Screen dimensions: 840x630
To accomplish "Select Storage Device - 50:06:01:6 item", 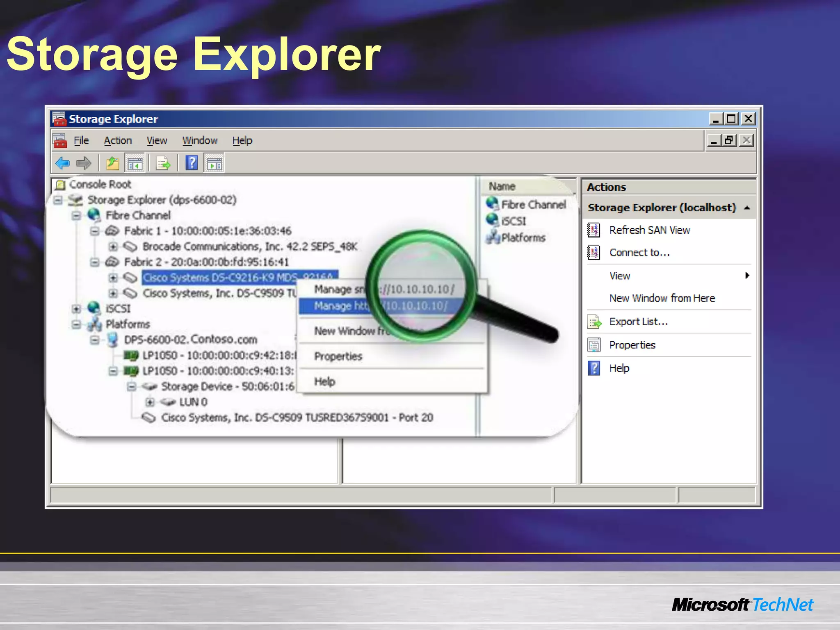I will pyautogui.click(x=228, y=386).
